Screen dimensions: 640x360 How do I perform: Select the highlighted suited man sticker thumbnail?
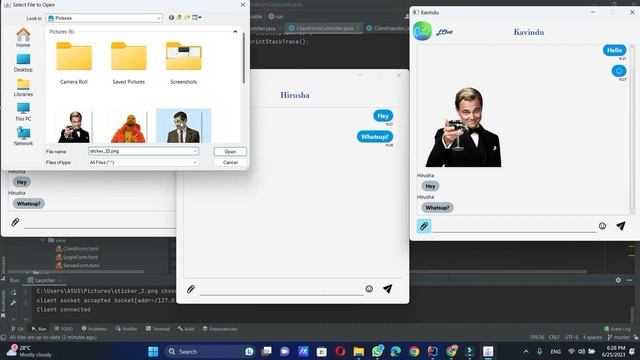tap(183, 126)
